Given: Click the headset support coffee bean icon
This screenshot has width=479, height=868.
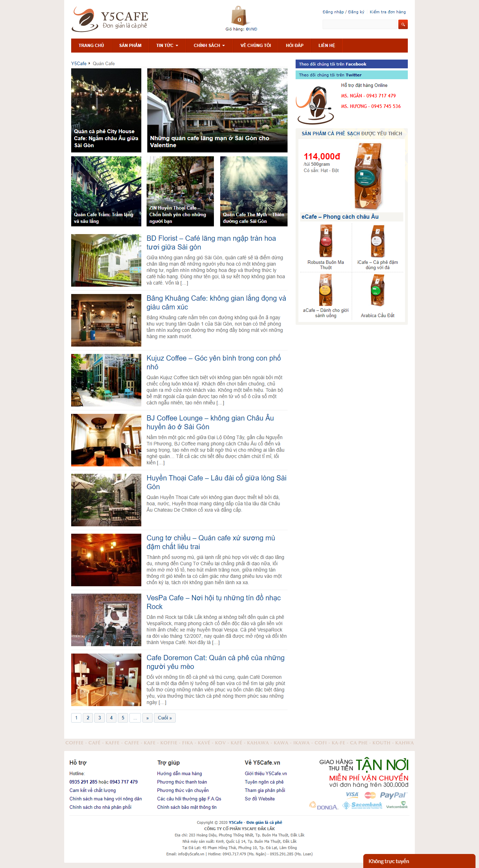Looking at the screenshot, I should point(315,105).
